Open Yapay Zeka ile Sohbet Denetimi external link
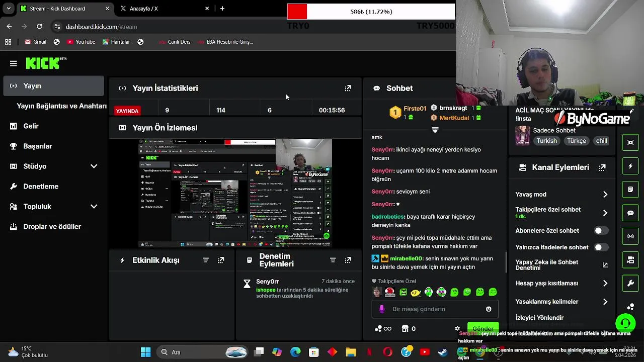The height and width of the screenshot is (362, 644). click(605, 265)
